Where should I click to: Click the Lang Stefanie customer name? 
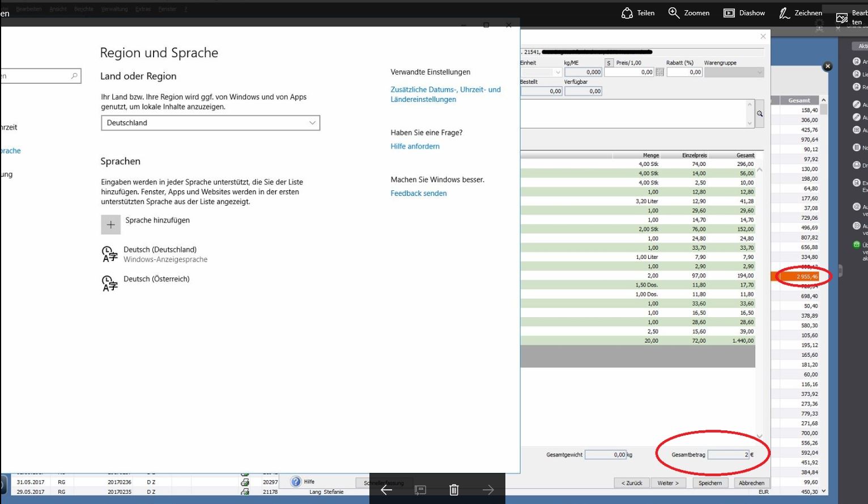(x=326, y=492)
